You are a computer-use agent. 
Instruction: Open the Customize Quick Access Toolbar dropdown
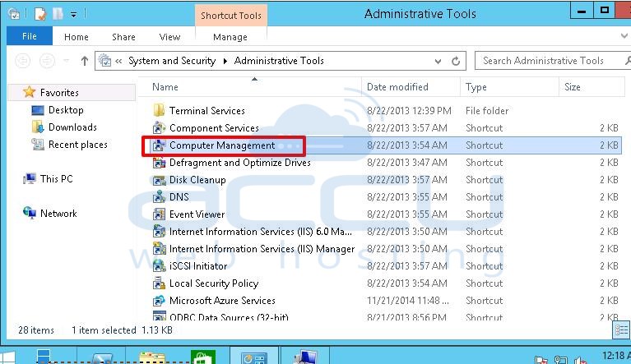click(x=74, y=15)
